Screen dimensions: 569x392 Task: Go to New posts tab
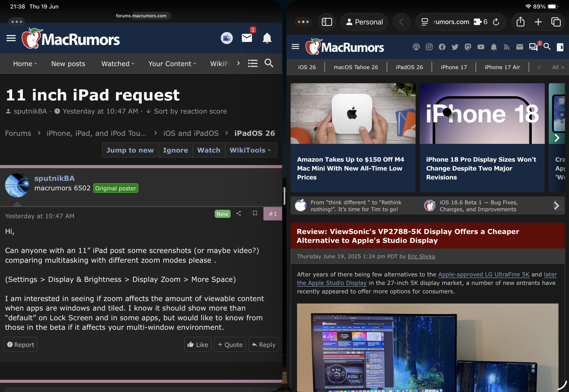pos(68,64)
